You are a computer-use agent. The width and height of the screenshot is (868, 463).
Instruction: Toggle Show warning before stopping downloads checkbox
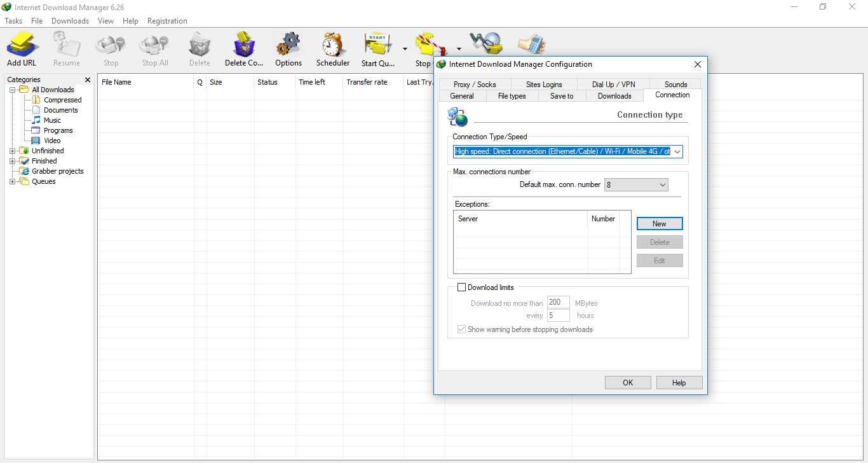[461, 329]
